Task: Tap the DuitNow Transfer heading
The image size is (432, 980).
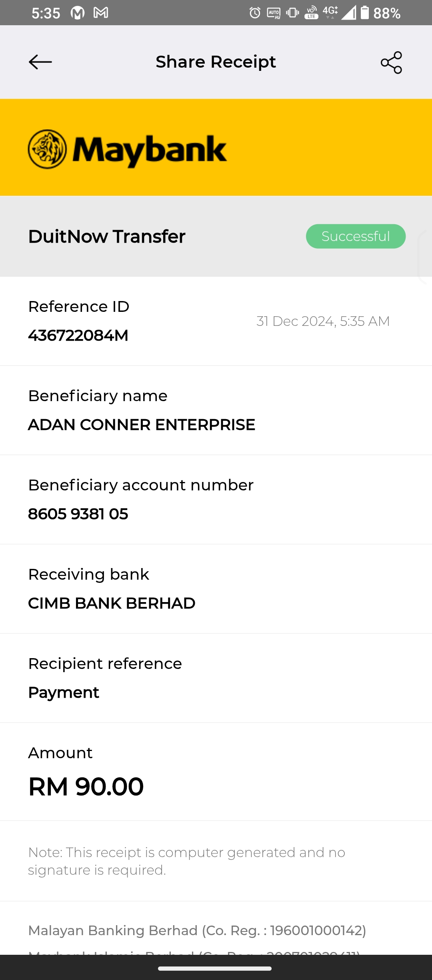Action: coord(107,236)
